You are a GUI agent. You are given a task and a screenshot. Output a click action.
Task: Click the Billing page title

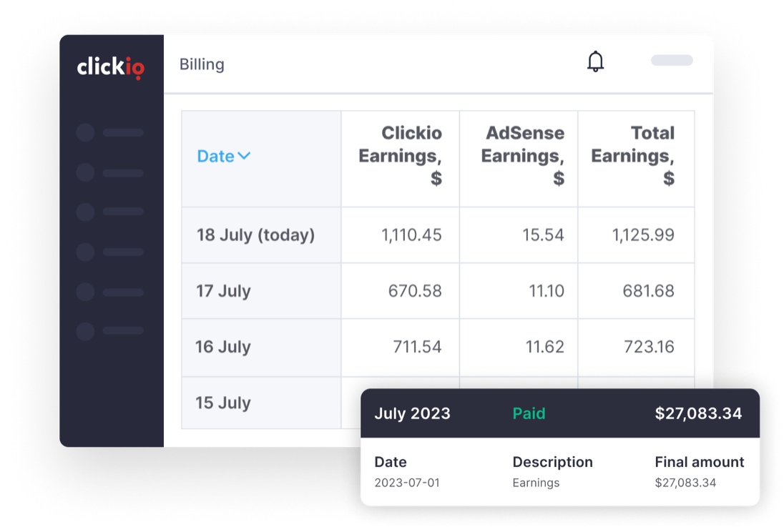point(202,64)
